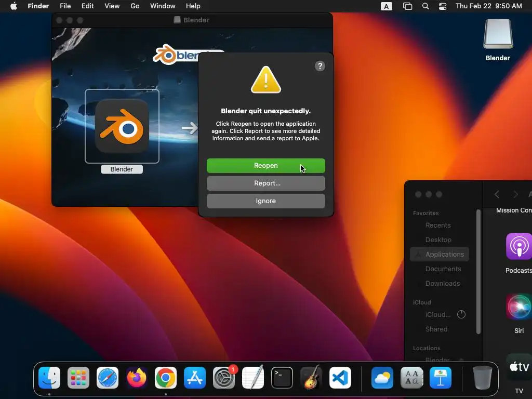Open Font Book from the Dock

point(411,378)
